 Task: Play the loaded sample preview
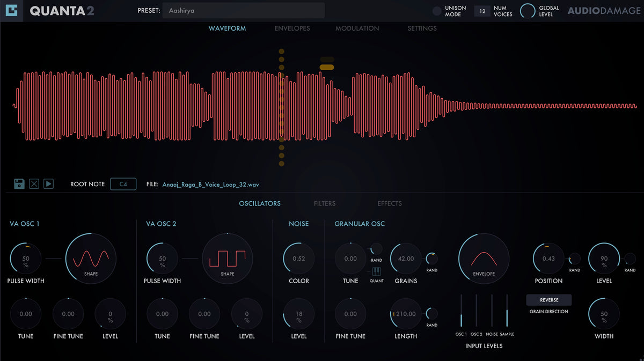coord(48,184)
